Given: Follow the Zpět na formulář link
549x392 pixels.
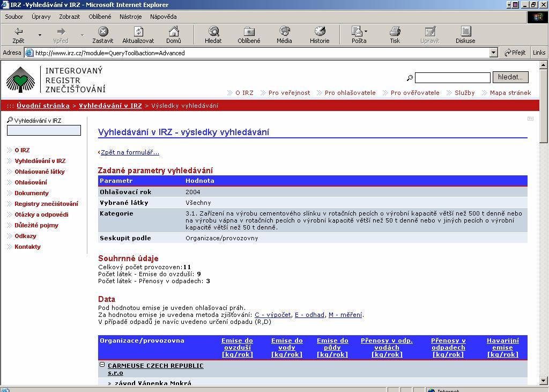Looking at the screenshot, I should point(130,152).
